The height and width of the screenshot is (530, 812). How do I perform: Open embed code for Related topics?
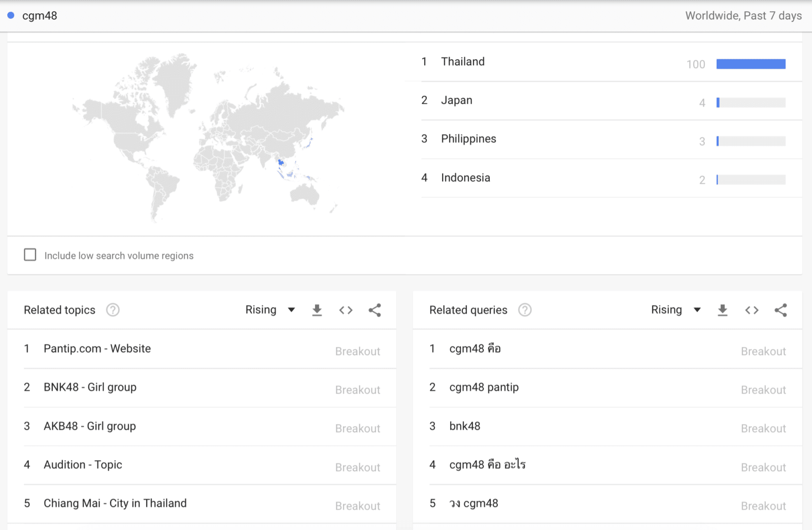[346, 310]
